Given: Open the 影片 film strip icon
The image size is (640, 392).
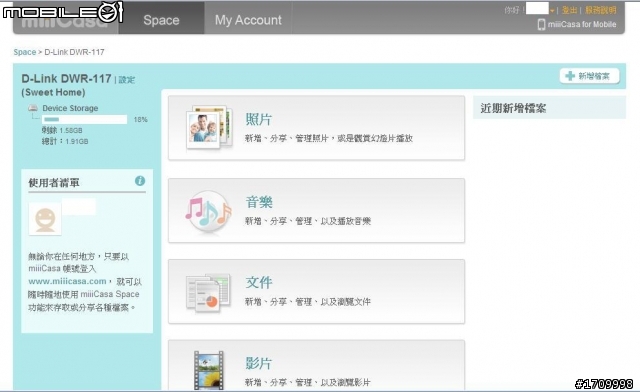Looking at the screenshot, I should coord(209,370).
